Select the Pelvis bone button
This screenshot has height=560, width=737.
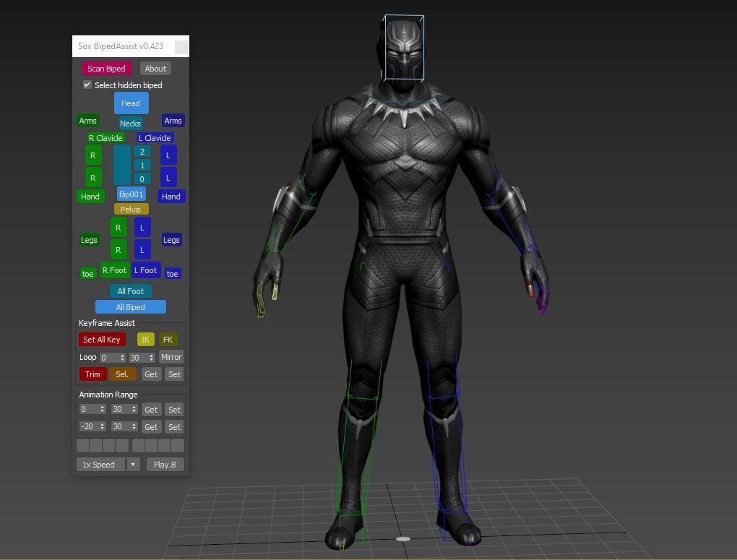[131, 210]
